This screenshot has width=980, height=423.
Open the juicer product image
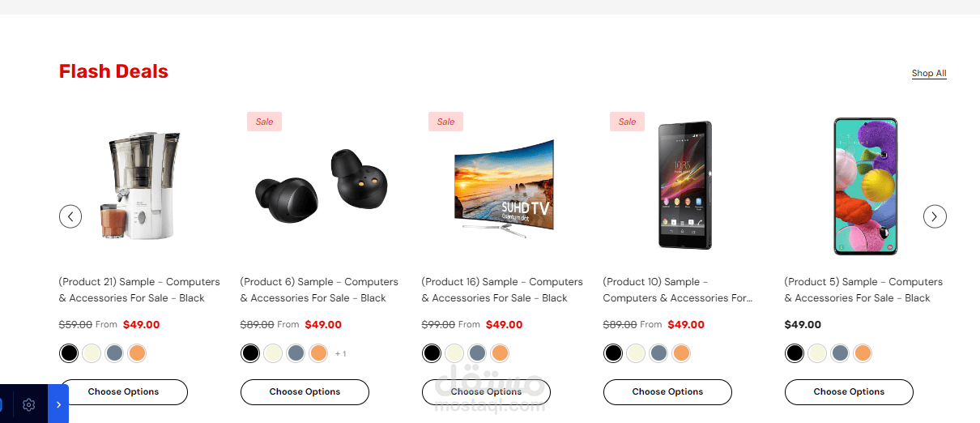140,186
